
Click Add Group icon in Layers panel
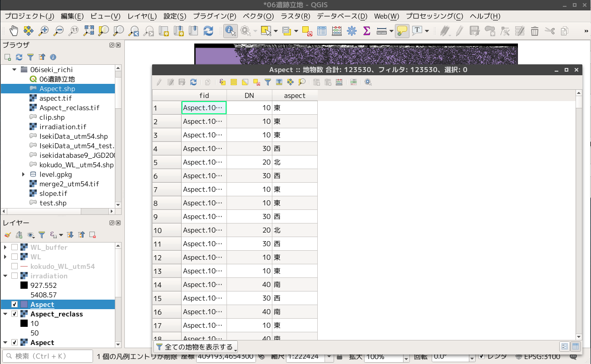[x=19, y=235]
